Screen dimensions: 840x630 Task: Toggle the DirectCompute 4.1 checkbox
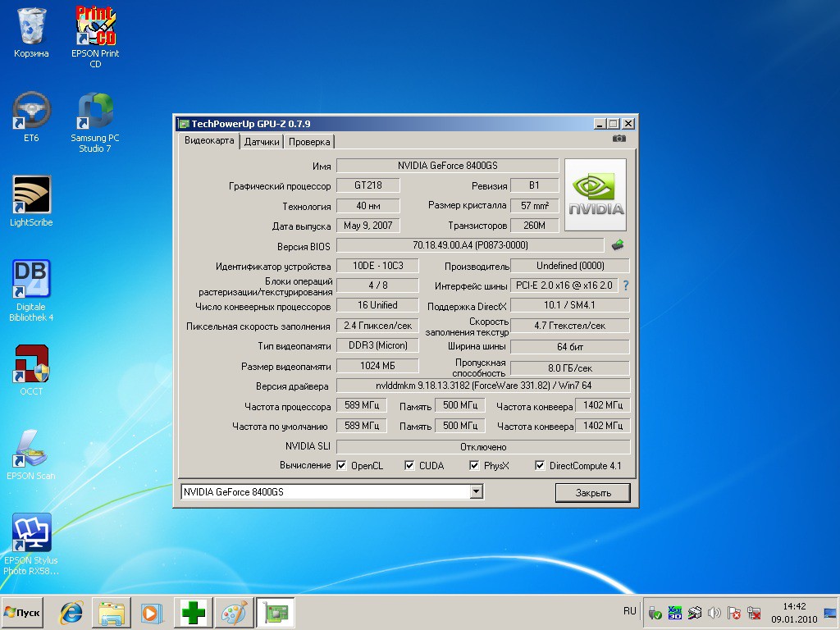(x=540, y=466)
